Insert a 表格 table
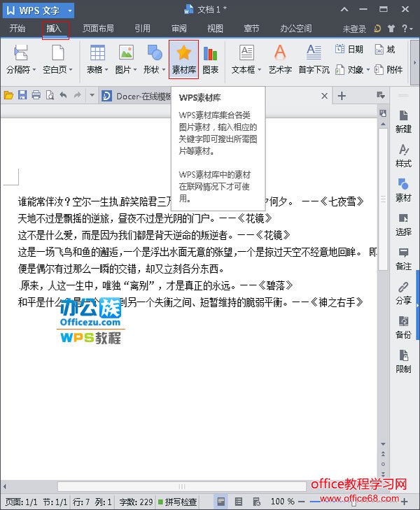 point(97,59)
